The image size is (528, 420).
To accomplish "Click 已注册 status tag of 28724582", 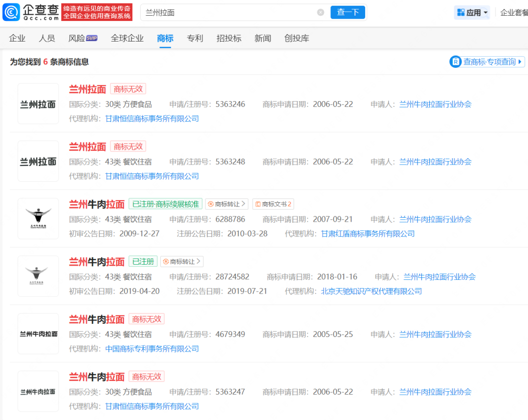I will click(143, 262).
